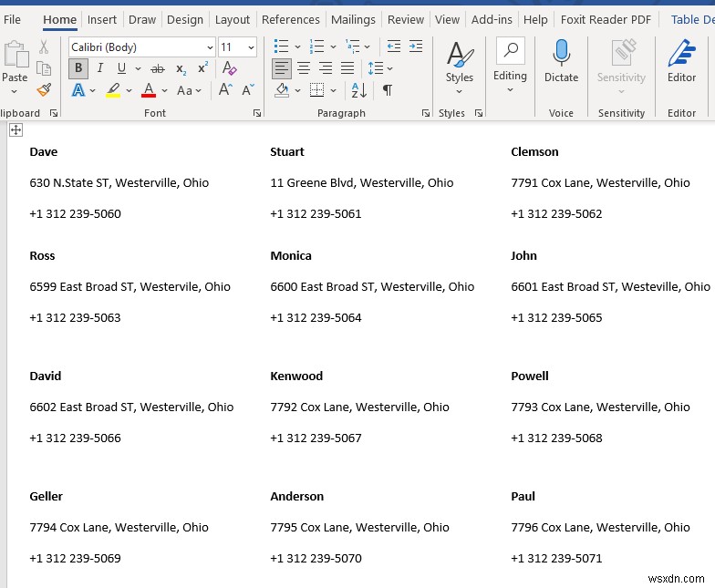Open the Dictate microphone
Screen dimensions: 715x588
click(x=562, y=62)
